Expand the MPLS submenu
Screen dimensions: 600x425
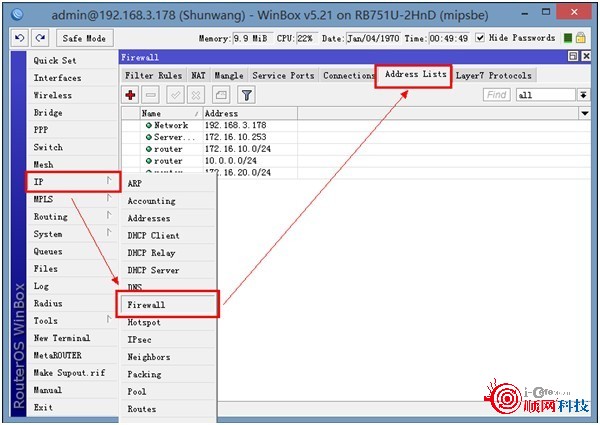point(72,199)
